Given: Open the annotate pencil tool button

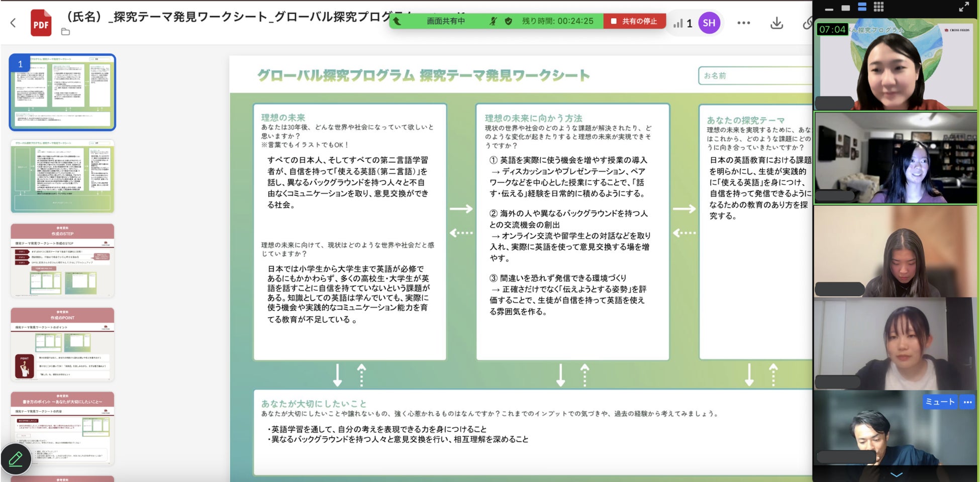Looking at the screenshot, I should click(16, 459).
